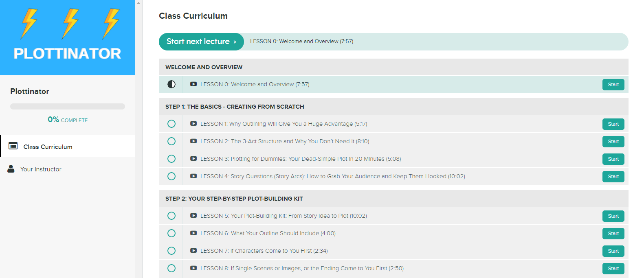Click the video icon beside LESSON 7
Image resolution: width=644 pixels, height=278 pixels.
click(193, 251)
